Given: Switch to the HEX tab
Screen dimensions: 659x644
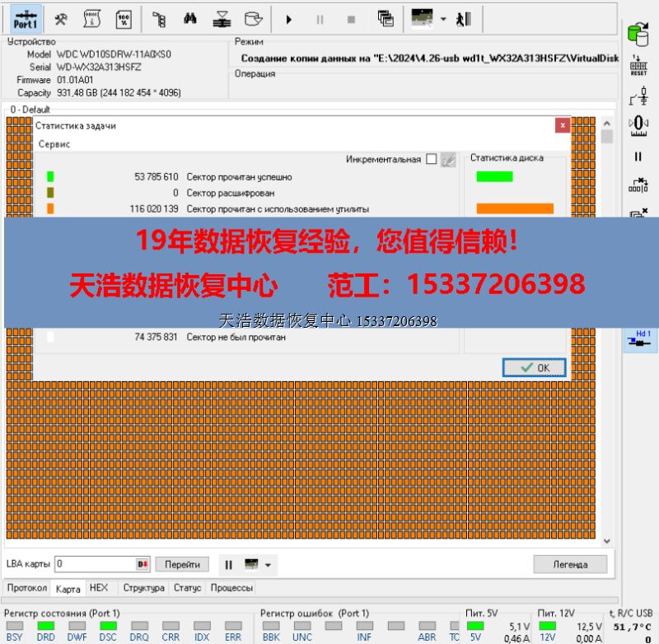Looking at the screenshot, I should pyautogui.click(x=98, y=588).
